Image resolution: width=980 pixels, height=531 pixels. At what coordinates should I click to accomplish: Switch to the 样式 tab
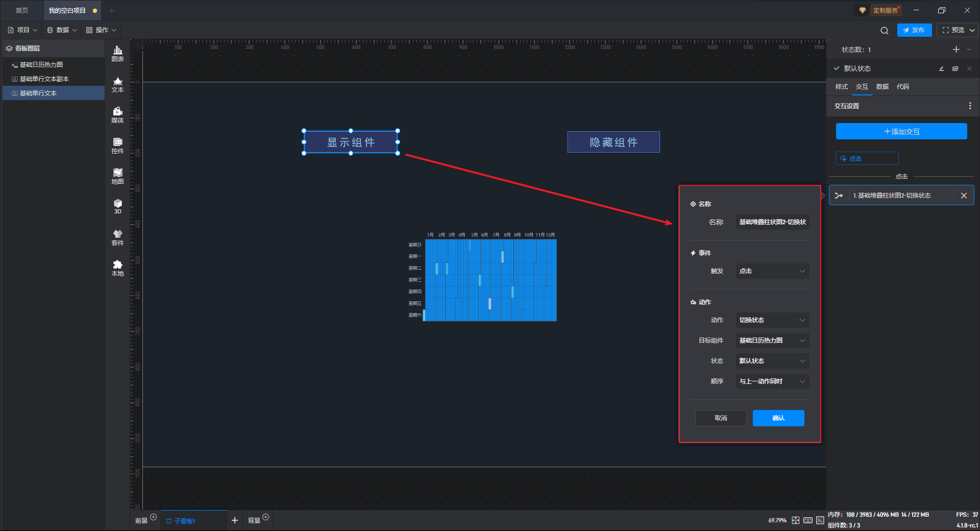(841, 87)
